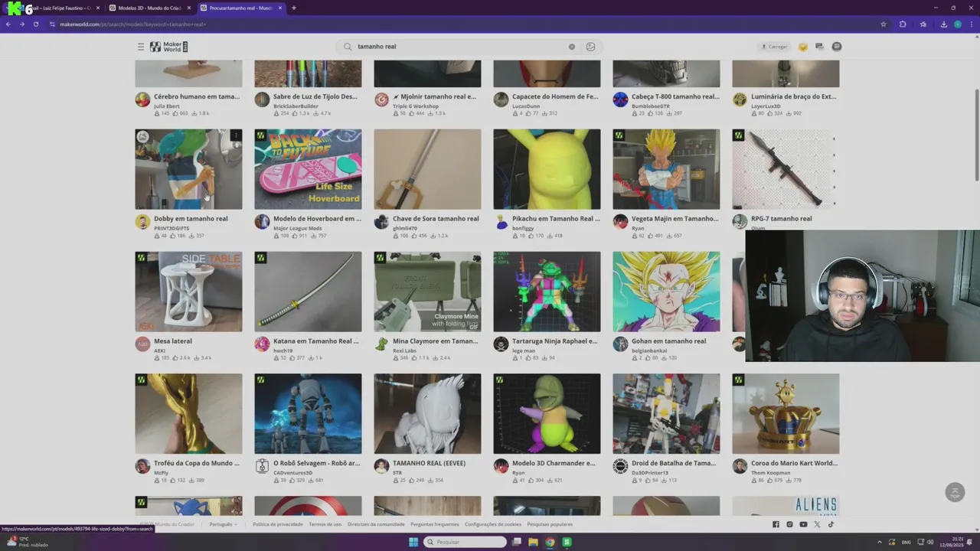Open the Dobby em tamanho real thumbnail
The height and width of the screenshot is (551, 980).
coord(188,169)
